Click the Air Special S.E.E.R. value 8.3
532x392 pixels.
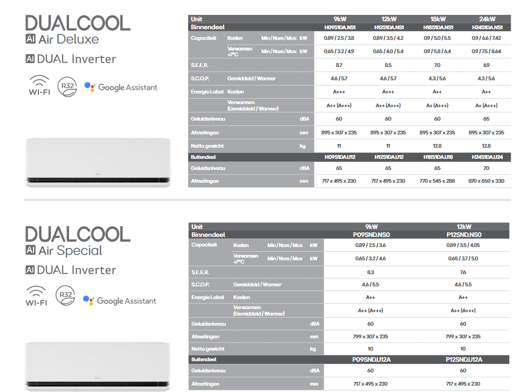coord(370,272)
